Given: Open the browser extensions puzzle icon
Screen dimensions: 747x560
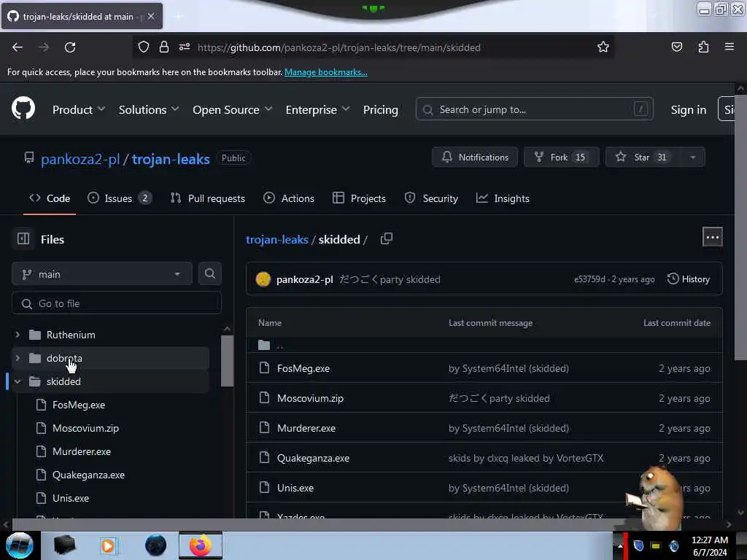Looking at the screenshot, I should (x=703, y=47).
